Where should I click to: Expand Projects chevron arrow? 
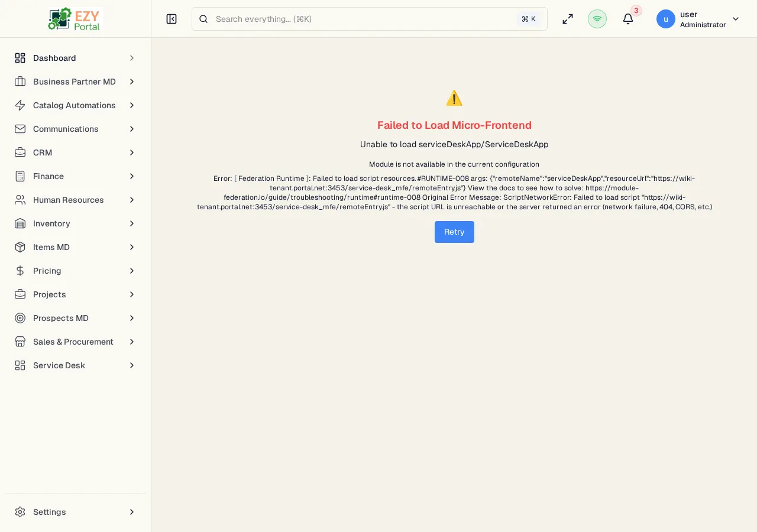click(132, 294)
